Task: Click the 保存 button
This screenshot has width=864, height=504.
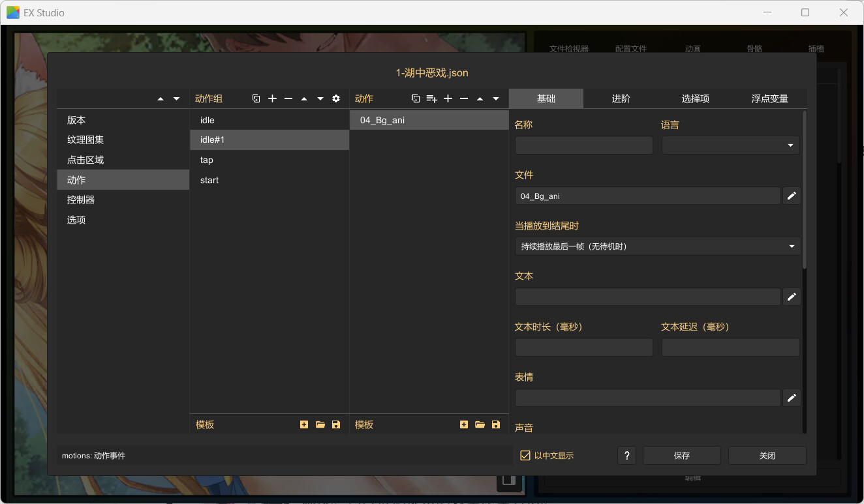Action: pos(682,456)
